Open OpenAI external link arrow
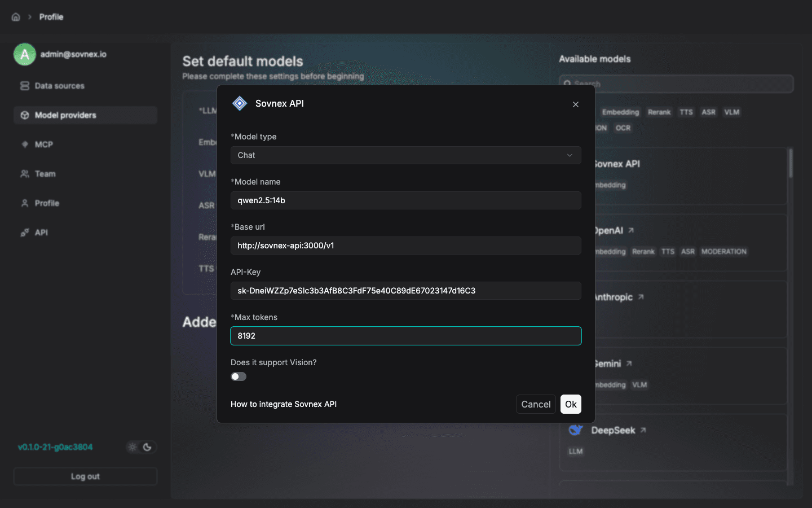The image size is (812, 508). pyautogui.click(x=631, y=230)
